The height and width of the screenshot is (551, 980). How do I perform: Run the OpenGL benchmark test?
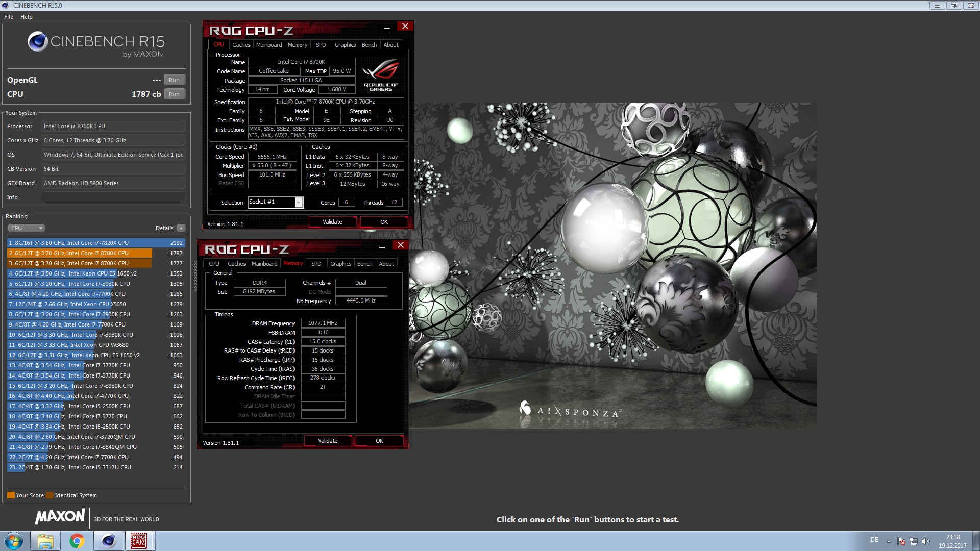[174, 80]
